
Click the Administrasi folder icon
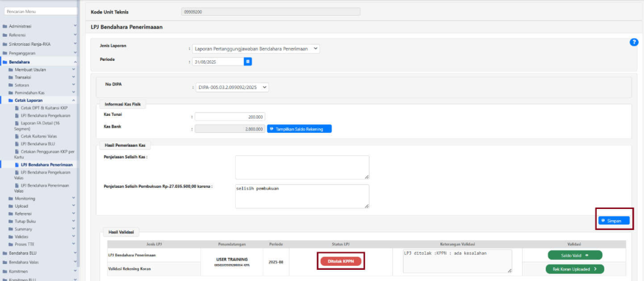[5, 26]
